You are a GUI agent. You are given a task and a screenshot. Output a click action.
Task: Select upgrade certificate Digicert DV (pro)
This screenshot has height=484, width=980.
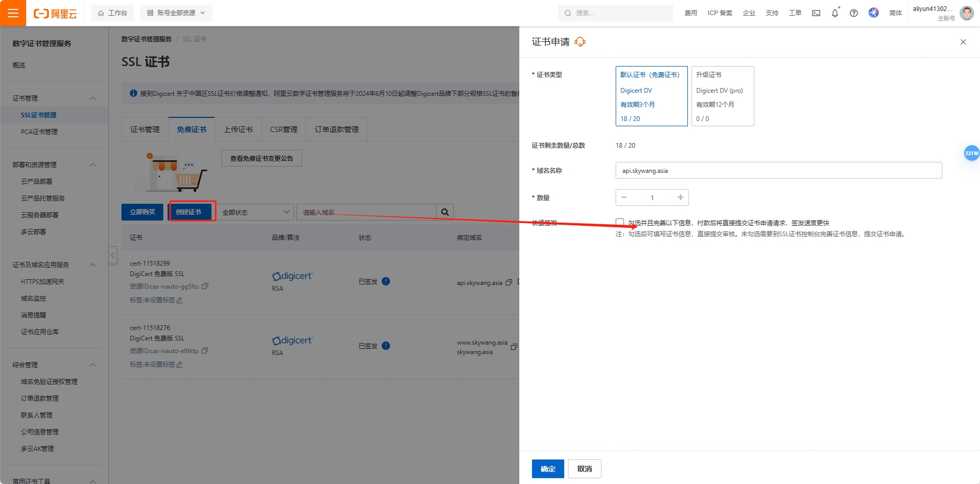click(x=723, y=96)
